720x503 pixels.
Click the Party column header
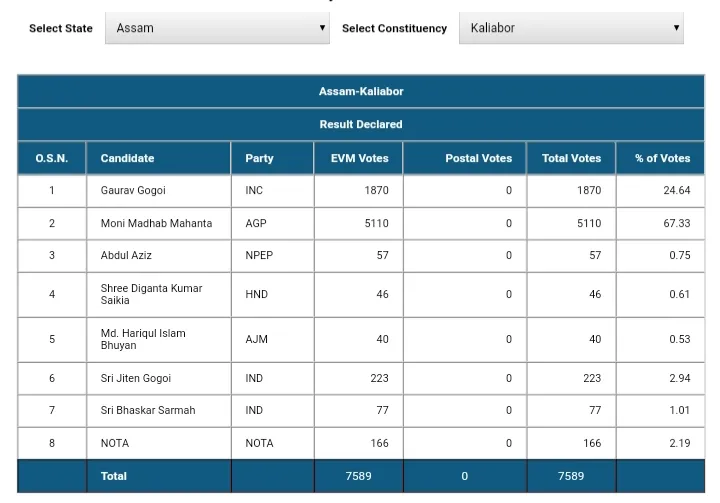[259, 158]
